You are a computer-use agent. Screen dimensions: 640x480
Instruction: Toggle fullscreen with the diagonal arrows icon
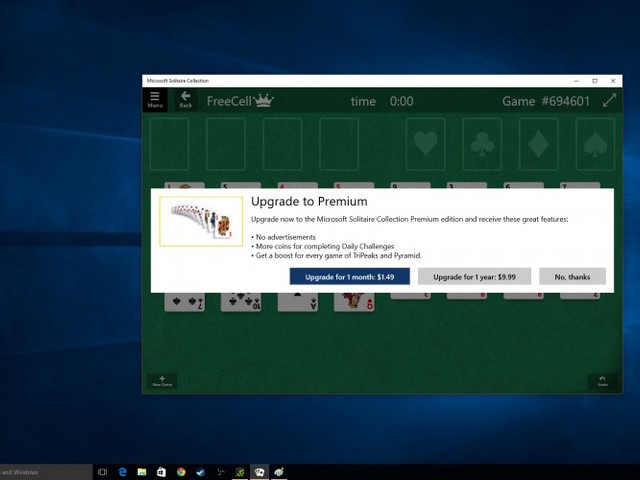click(609, 100)
